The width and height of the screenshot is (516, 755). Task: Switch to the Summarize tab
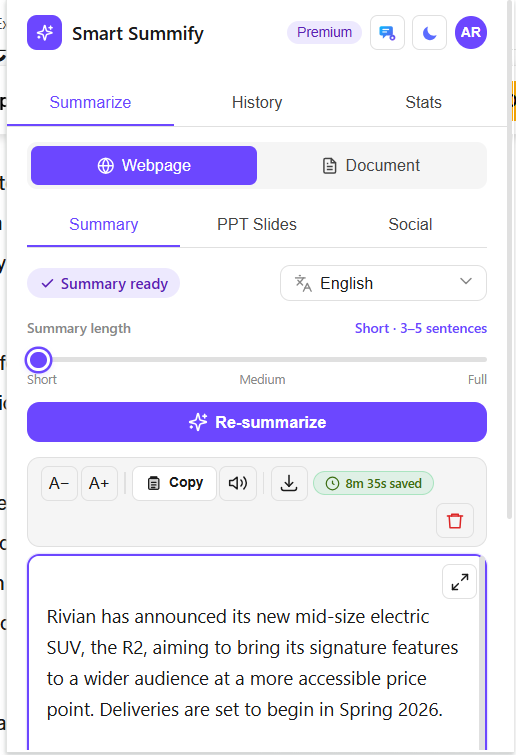[x=90, y=103]
